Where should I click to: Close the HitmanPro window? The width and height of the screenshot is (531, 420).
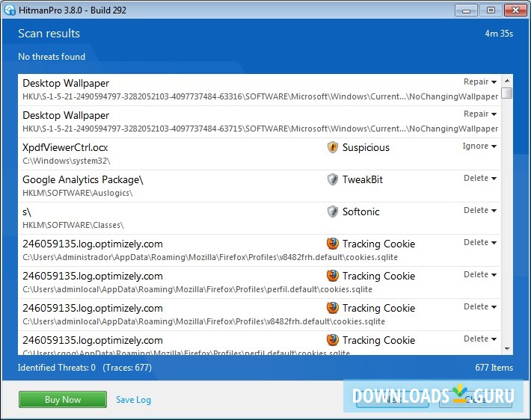515,10
